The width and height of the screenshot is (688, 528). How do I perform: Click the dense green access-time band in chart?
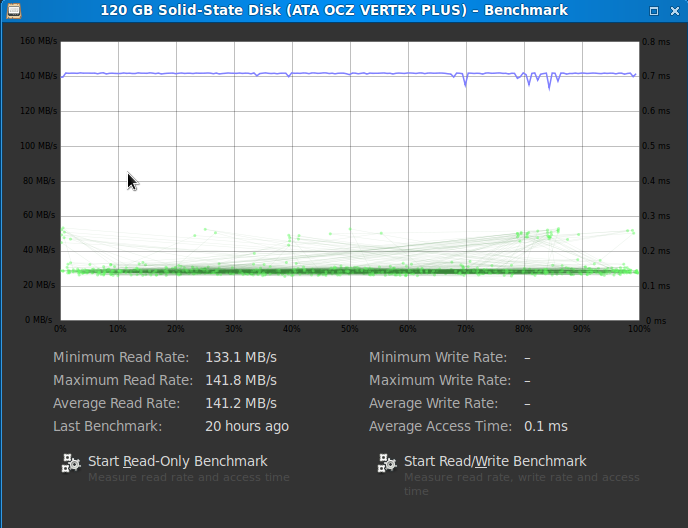tap(350, 272)
